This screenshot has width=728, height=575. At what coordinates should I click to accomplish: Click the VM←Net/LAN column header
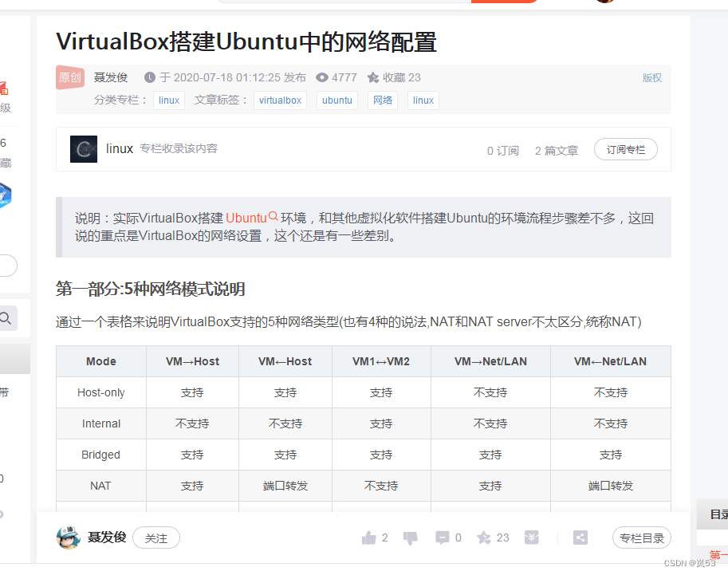click(611, 361)
